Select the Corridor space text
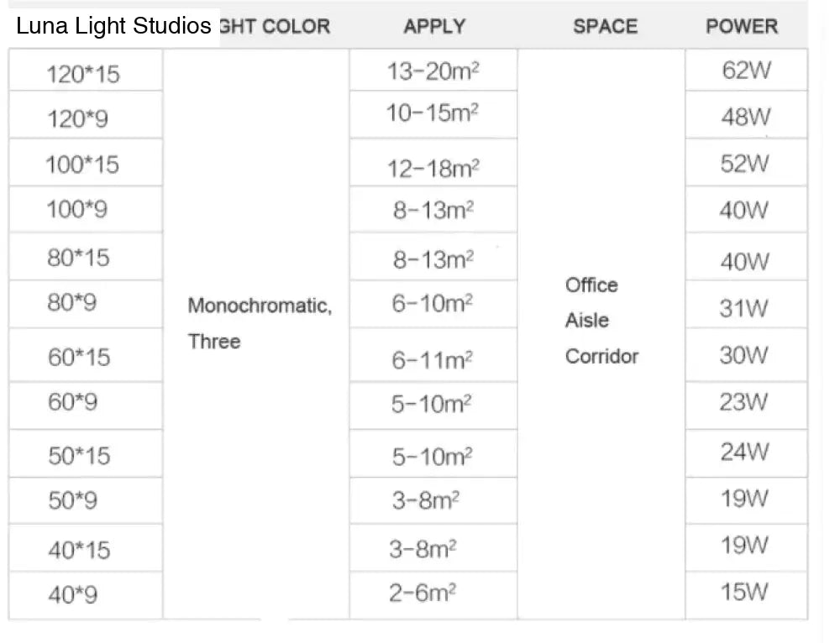The image size is (840, 643). (x=601, y=356)
